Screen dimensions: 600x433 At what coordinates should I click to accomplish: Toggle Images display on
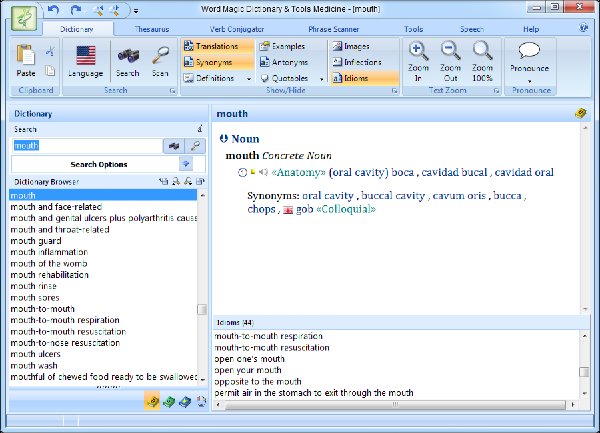click(x=351, y=46)
